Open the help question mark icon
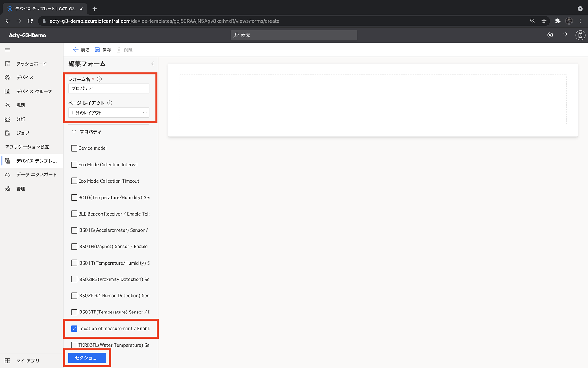 [565, 35]
